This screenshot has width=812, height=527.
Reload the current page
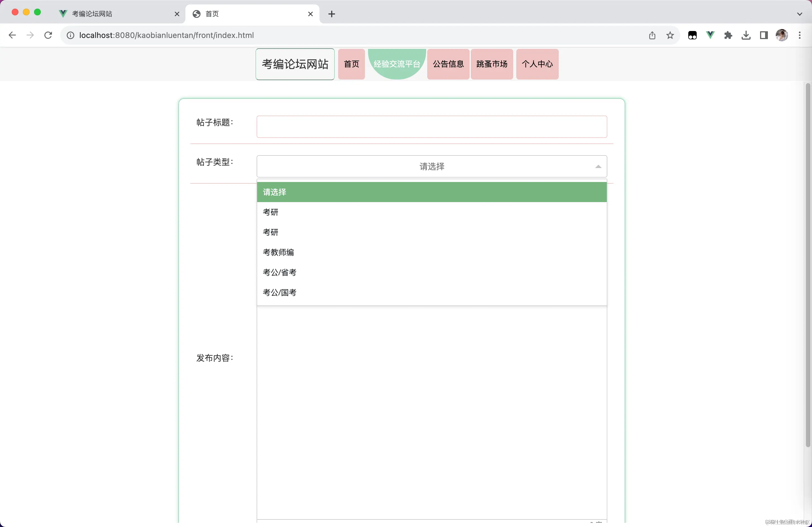coord(48,35)
